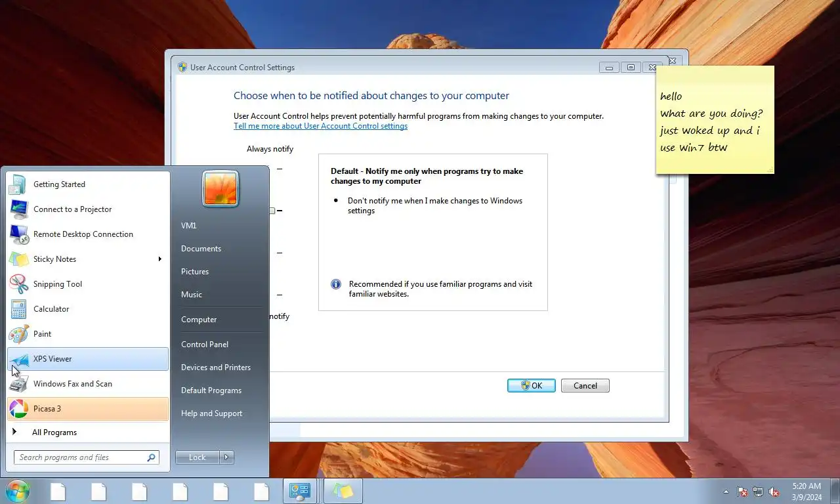840x504 pixels.
Task: Click the blue info icon near Recommended
Action: [336, 284]
